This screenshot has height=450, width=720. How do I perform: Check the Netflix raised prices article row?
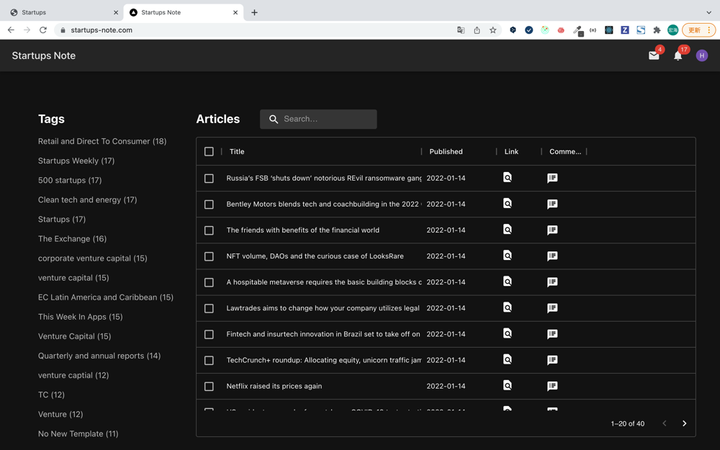click(209, 386)
